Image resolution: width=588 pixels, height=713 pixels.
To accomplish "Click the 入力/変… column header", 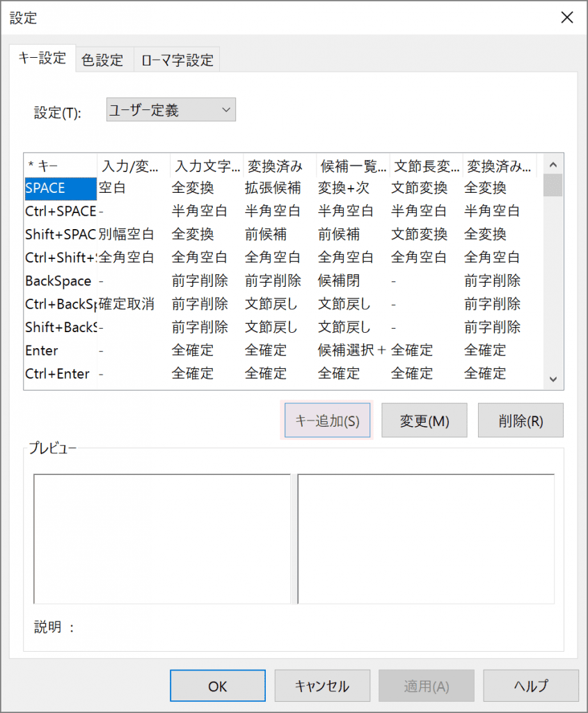I will 133,166.
